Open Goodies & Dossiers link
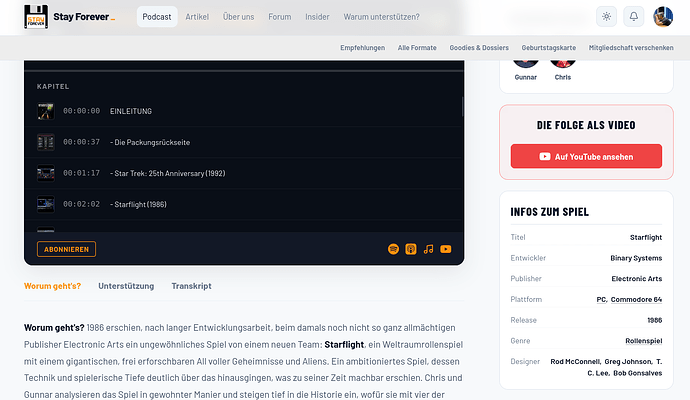 point(479,48)
